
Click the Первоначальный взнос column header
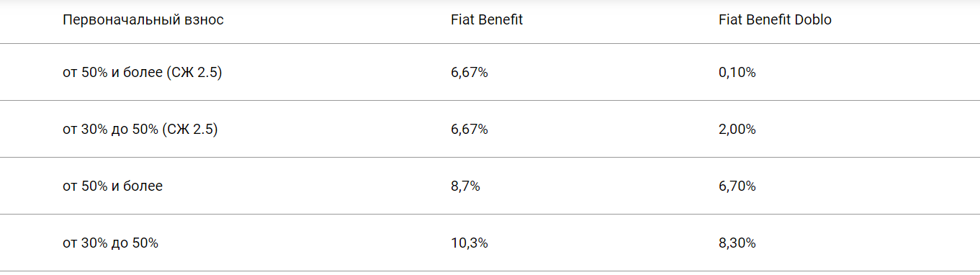point(143,20)
